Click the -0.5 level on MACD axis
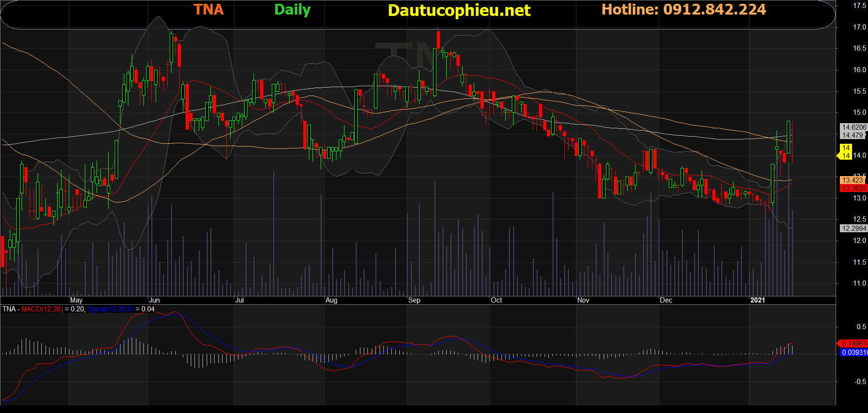This screenshot has width=868, height=413. pos(861,382)
